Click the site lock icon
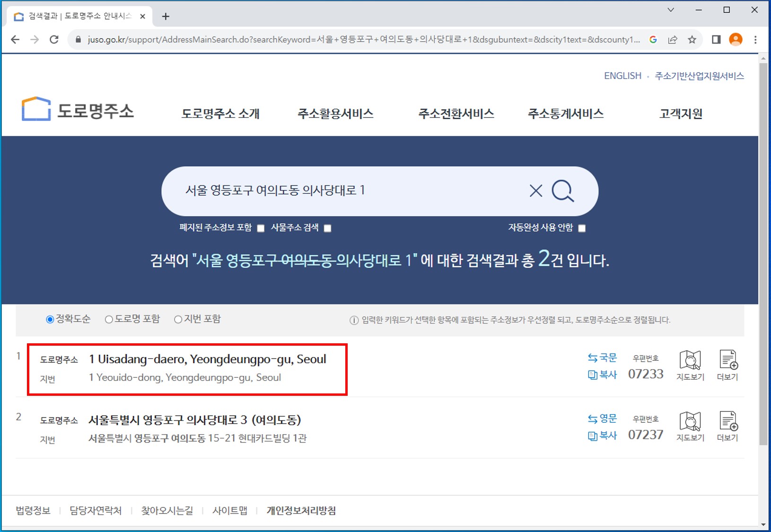The image size is (771, 532). (78, 40)
